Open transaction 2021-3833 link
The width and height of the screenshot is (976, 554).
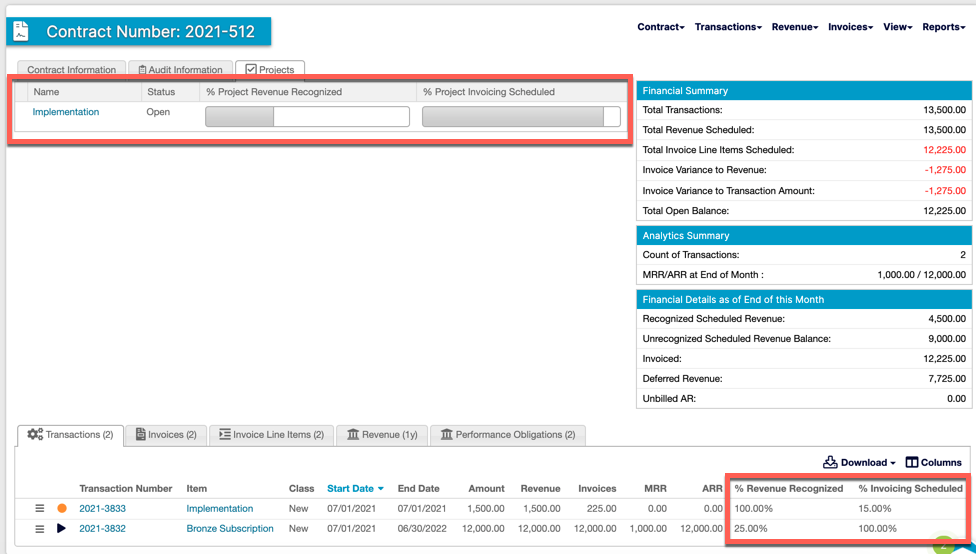pyautogui.click(x=103, y=509)
